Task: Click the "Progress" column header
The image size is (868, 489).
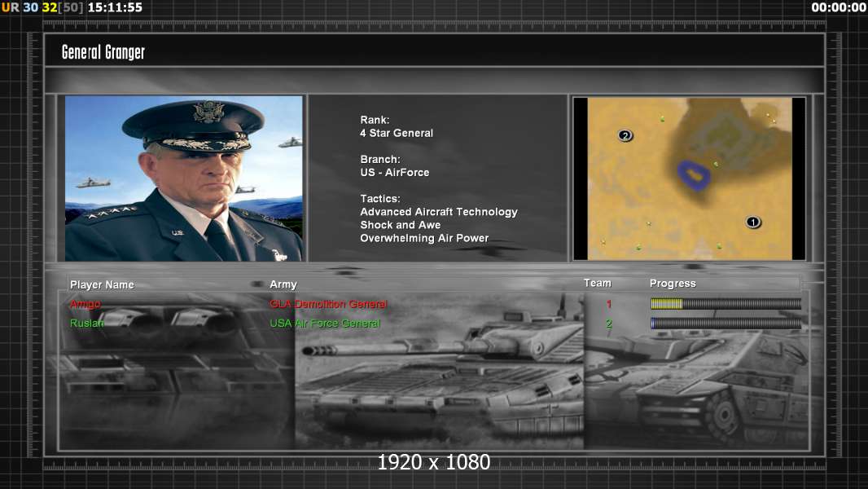Action: tap(673, 284)
